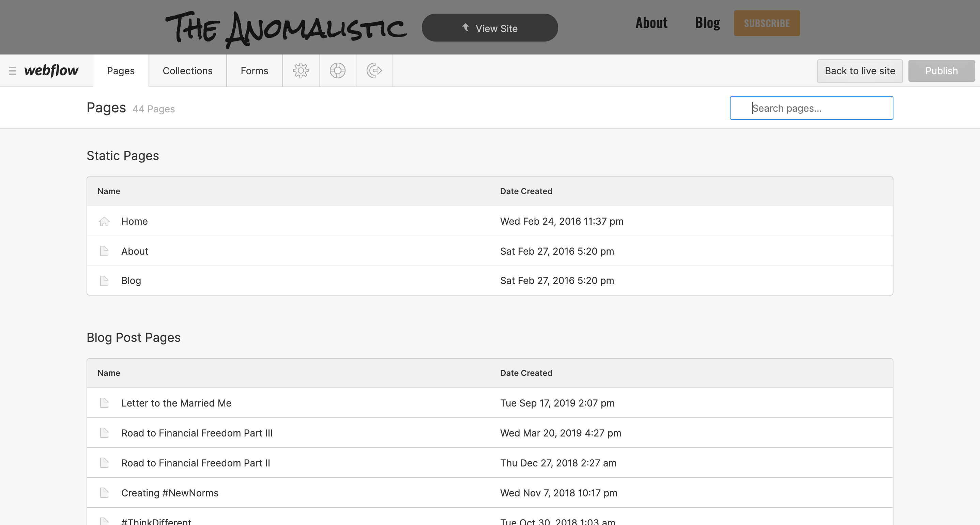This screenshot has height=525, width=980.
Task: Open Letter to the Married Me post
Action: click(x=490, y=403)
